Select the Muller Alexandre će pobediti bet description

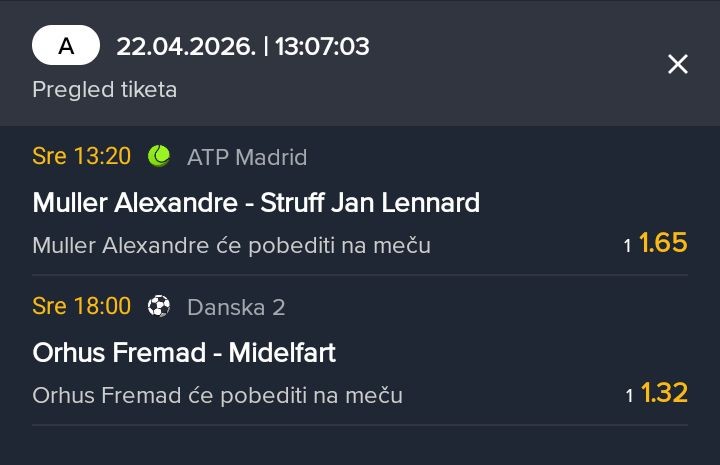click(x=231, y=245)
